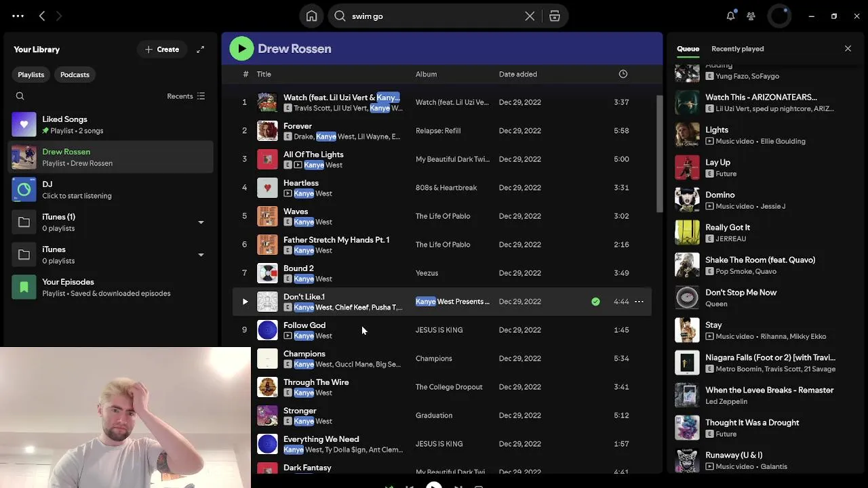Open the Browse icon beside search

click(x=555, y=16)
